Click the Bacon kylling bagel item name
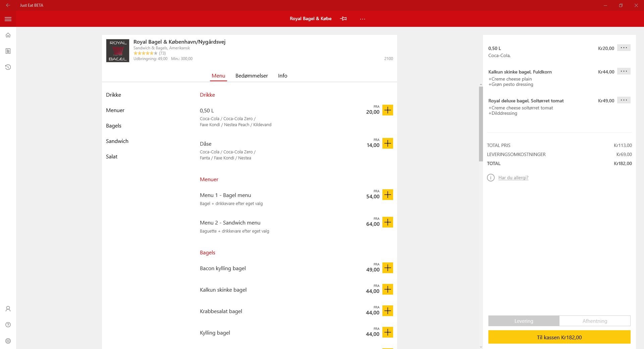 click(x=223, y=268)
